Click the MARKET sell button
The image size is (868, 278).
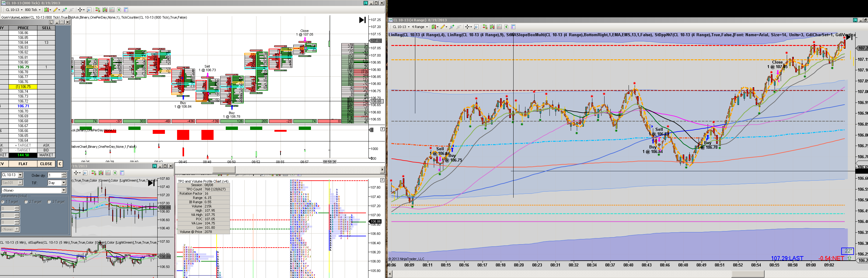[46, 155]
